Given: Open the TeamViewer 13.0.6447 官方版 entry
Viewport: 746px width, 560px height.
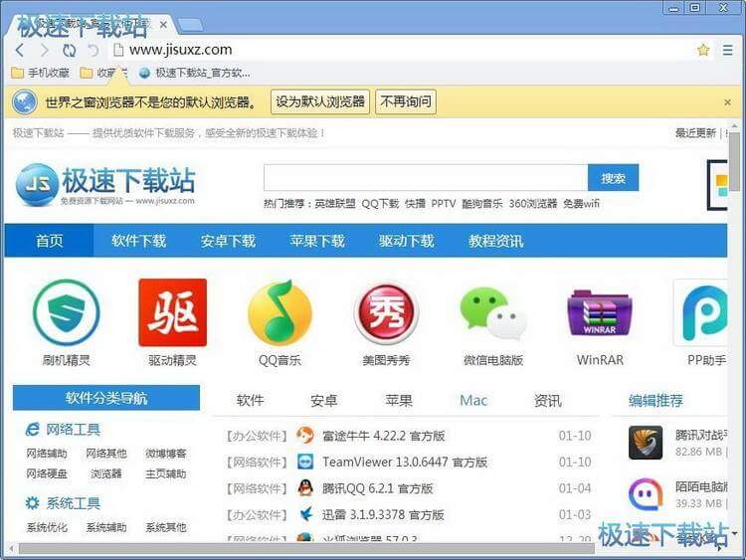Looking at the screenshot, I should (x=405, y=462).
